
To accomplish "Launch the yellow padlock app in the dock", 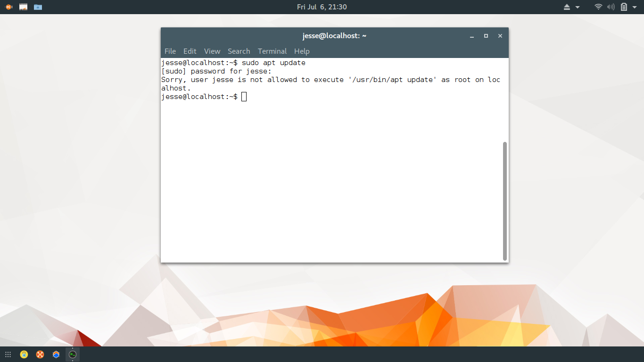I will click(x=24, y=354).
